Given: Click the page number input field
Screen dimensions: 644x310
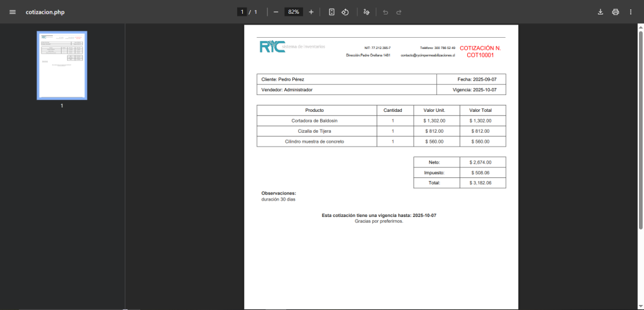Looking at the screenshot, I should (x=241, y=12).
